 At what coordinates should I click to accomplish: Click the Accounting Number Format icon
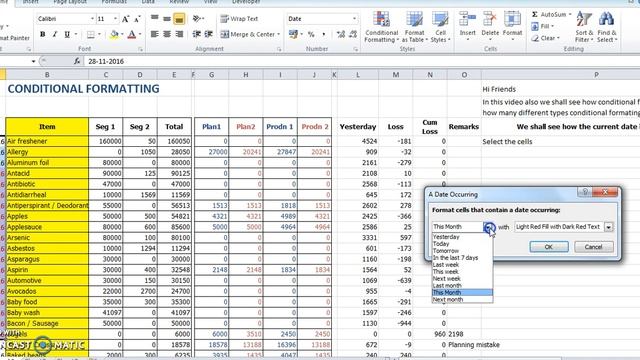pos(293,34)
